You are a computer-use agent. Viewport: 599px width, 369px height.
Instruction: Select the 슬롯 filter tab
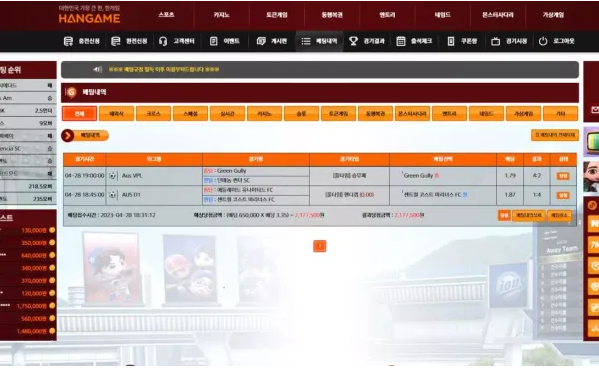[x=301, y=114]
